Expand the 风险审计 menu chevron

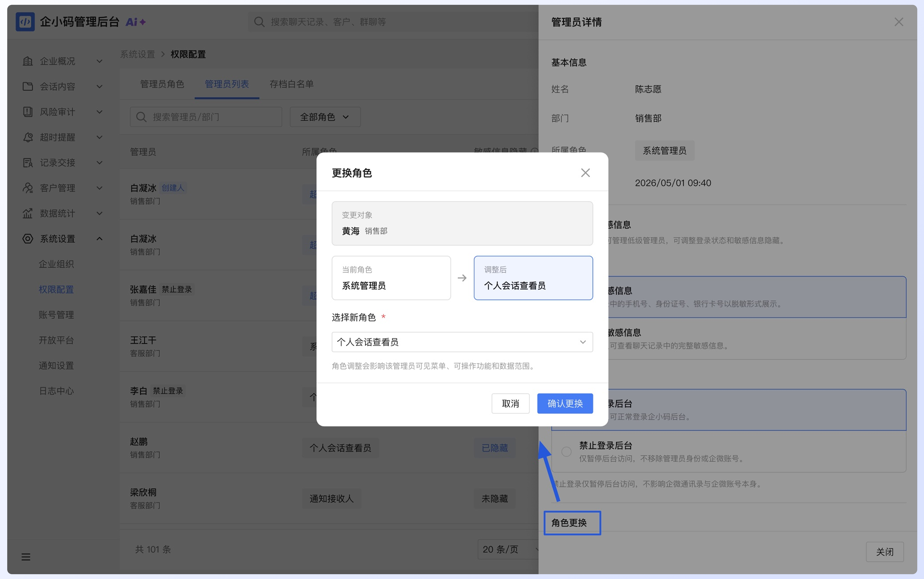pos(99,112)
